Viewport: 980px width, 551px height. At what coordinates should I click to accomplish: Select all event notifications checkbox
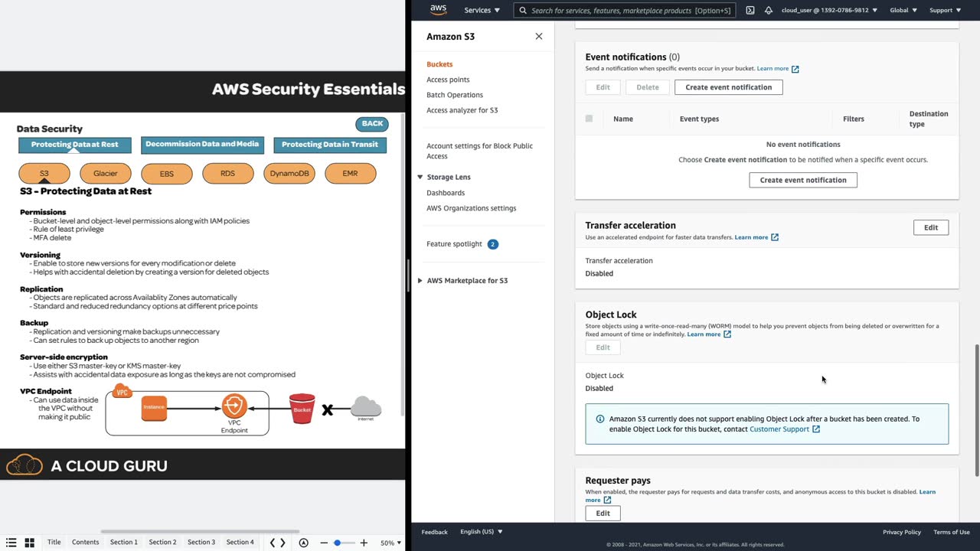point(589,119)
